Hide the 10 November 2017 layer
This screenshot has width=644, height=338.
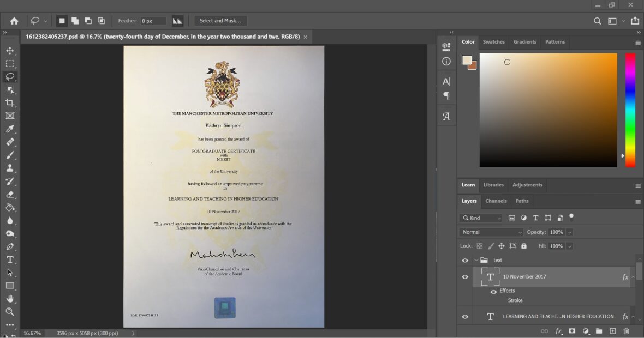[x=465, y=276]
